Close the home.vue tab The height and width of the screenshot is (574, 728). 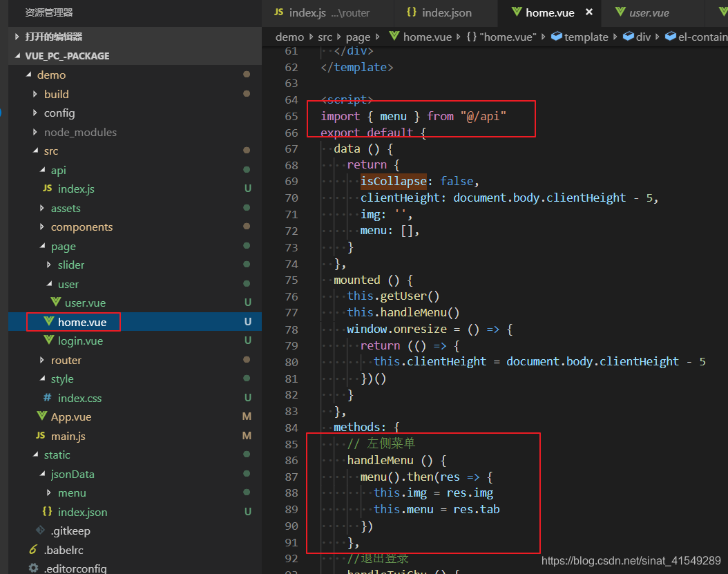pos(589,12)
